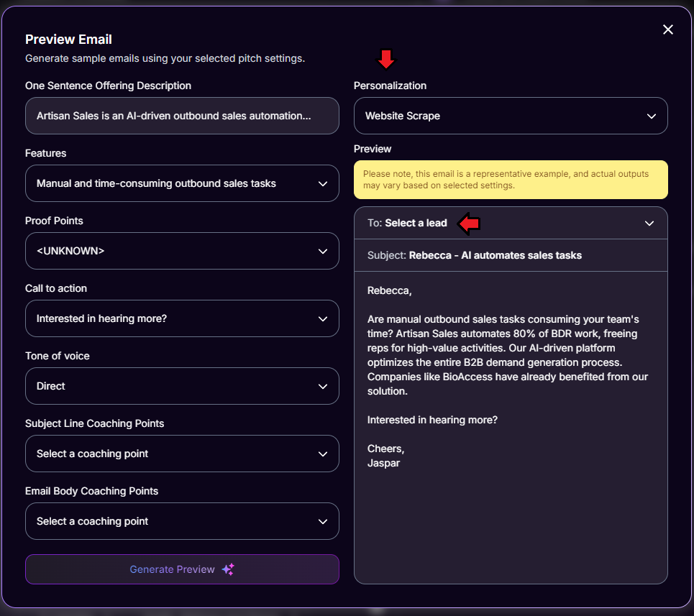Screen dimensions: 694x616
Task: Click the chevron beside <UNKNOWN> proof point
Action: click(323, 251)
